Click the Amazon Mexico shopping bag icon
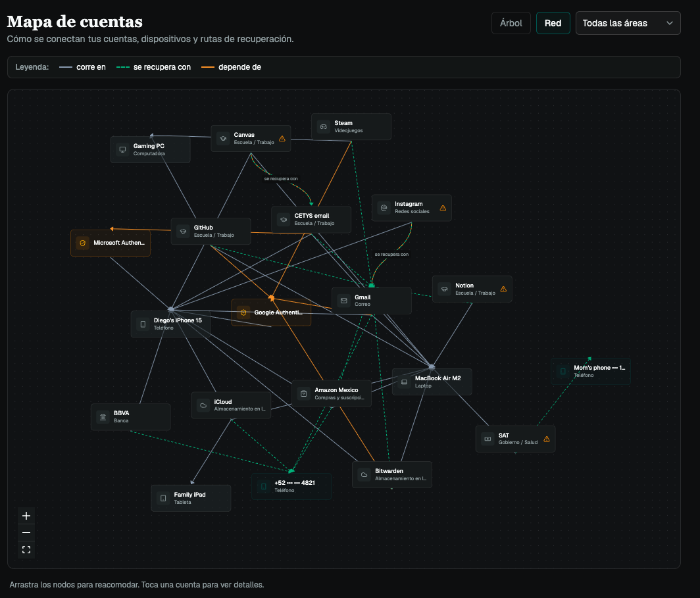 pyautogui.click(x=303, y=393)
